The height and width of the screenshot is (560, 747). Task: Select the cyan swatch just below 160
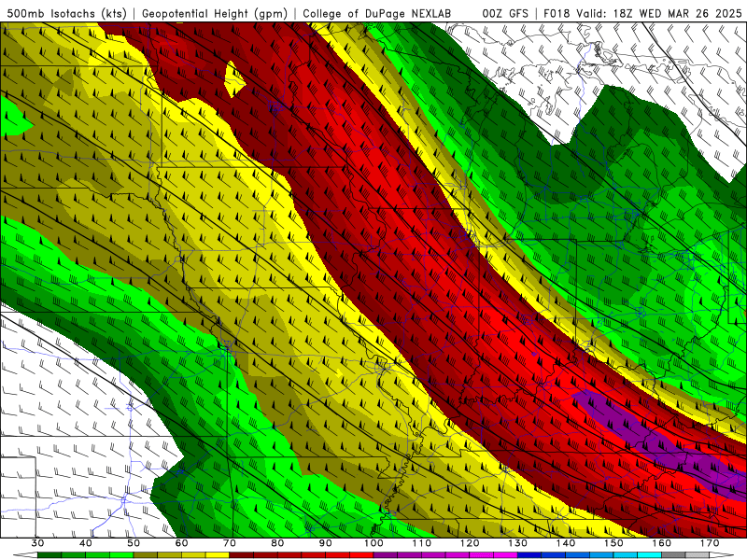pos(650,555)
